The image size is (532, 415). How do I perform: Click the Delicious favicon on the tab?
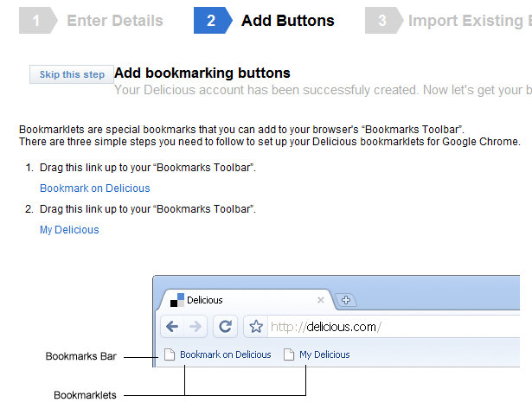(x=177, y=300)
